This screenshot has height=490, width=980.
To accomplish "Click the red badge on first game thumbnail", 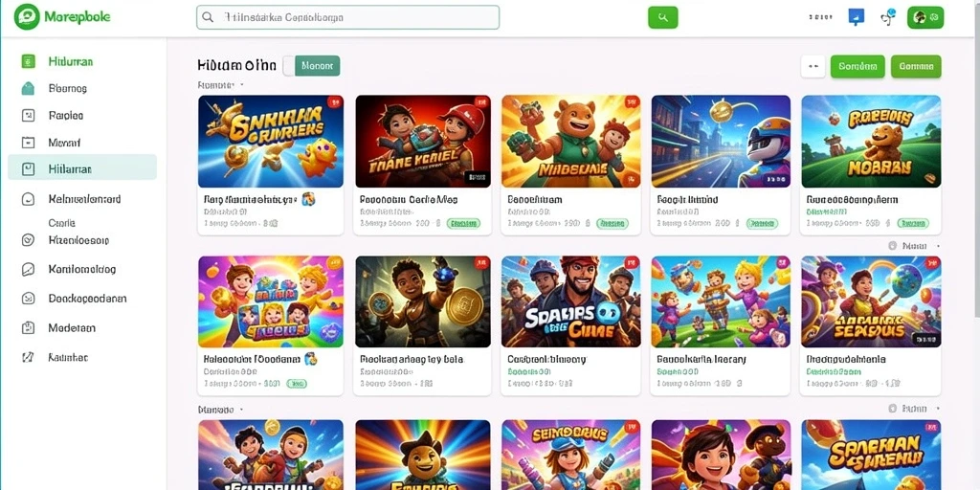I will point(334,101).
